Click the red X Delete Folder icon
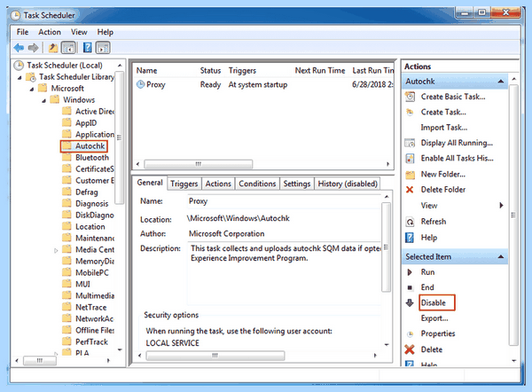 pyautogui.click(x=410, y=190)
